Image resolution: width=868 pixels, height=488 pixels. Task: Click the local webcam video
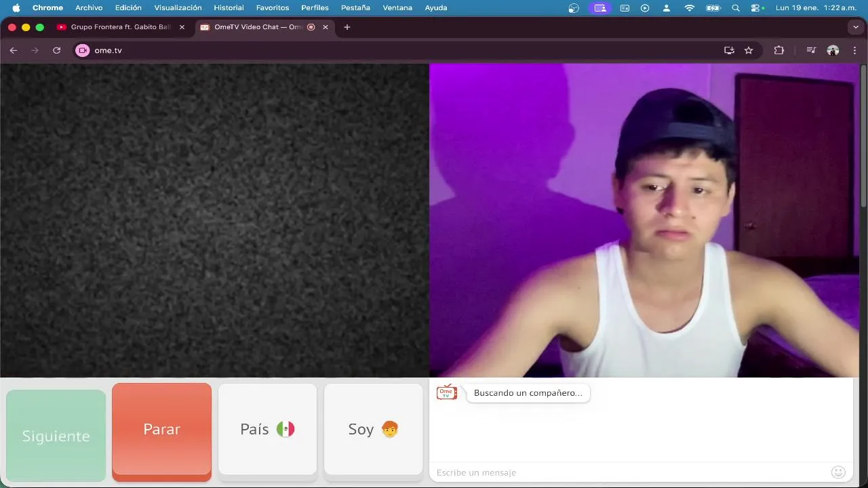point(644,220)
